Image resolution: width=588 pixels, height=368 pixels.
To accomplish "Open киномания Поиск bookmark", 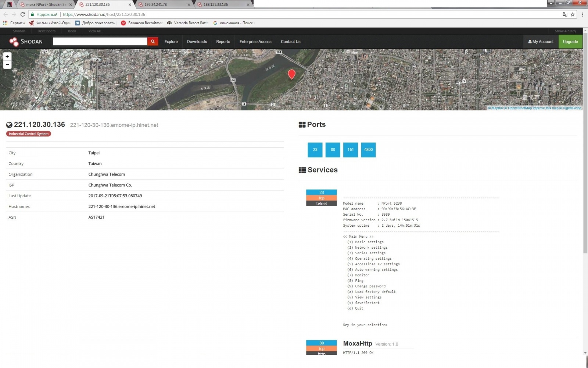I will click(233, 23).
